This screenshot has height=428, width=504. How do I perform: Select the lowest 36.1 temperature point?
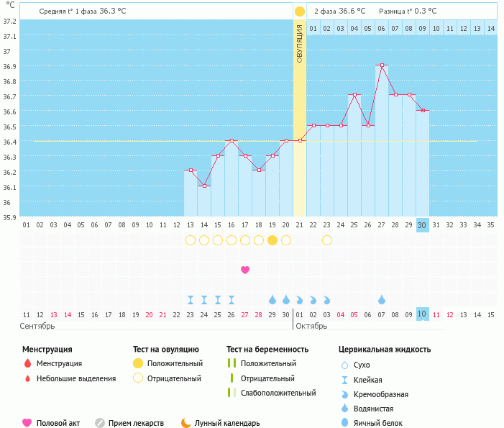pos(204,186)
